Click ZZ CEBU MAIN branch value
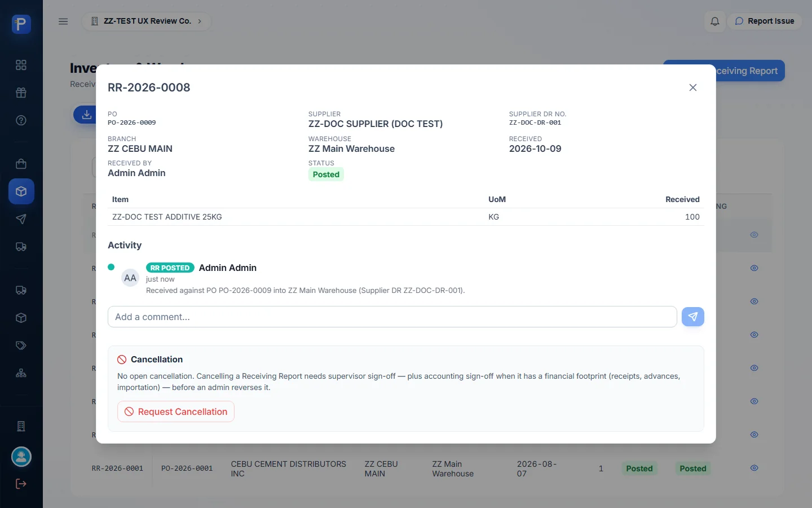 140,148
